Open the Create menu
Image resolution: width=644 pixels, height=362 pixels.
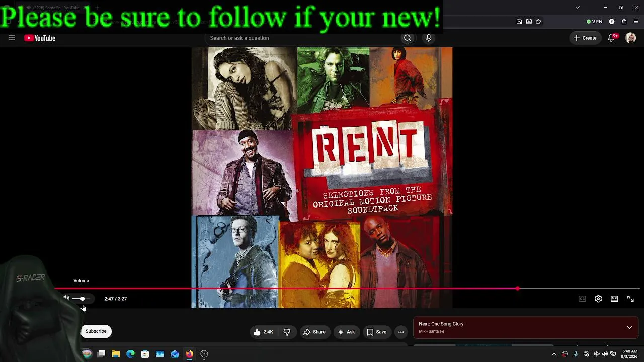pos(585,38)
